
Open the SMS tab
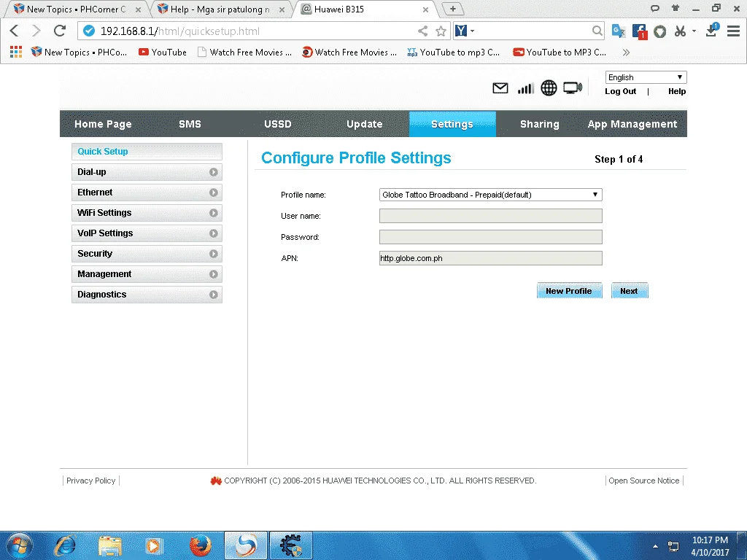tap(190, 124)
